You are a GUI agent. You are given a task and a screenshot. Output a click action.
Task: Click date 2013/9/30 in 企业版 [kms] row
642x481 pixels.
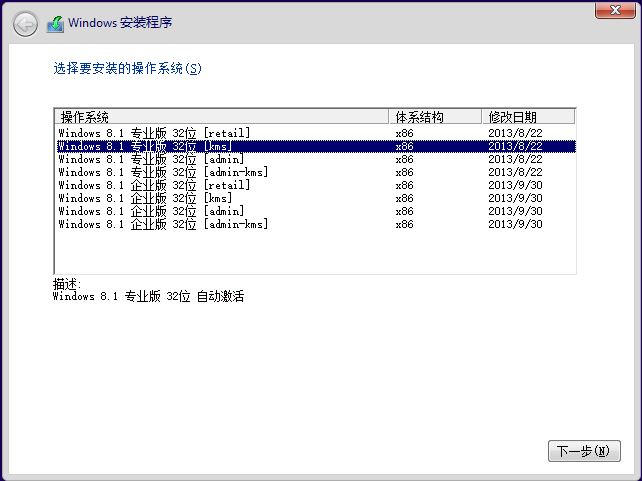tap(515, 198)
